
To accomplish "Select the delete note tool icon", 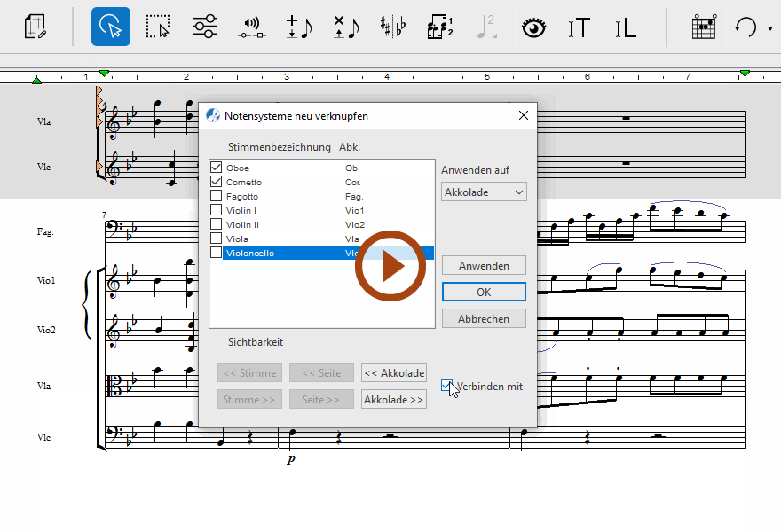I will pyautogui.click(x=345, y=27).
